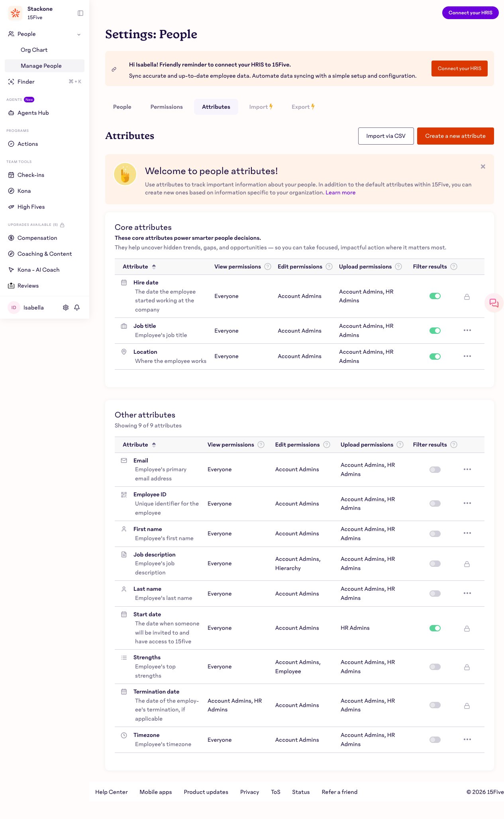Click the help icon beside Core Filter results
504x819 pixels.
pyautogui.click(x=454, y=266)
